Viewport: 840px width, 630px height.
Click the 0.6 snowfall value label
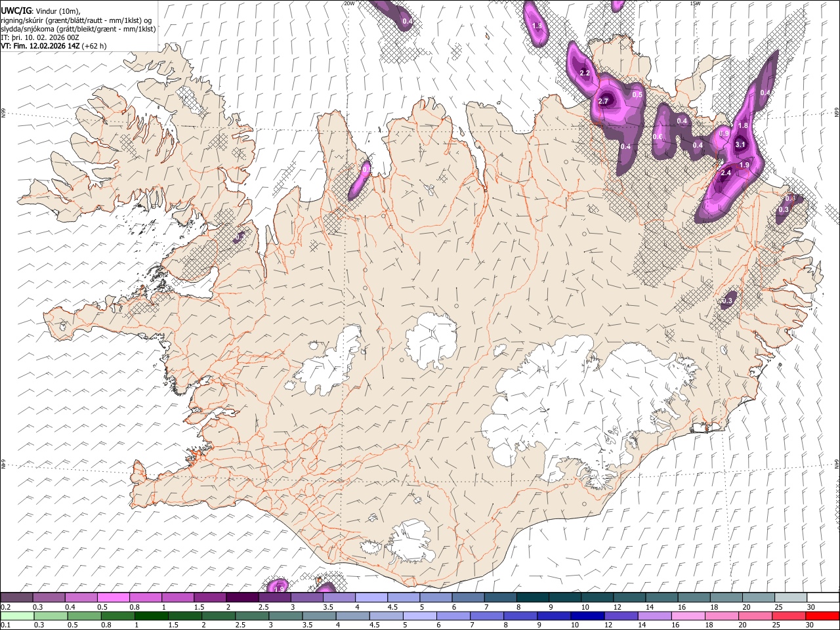(x=658, y=136)
